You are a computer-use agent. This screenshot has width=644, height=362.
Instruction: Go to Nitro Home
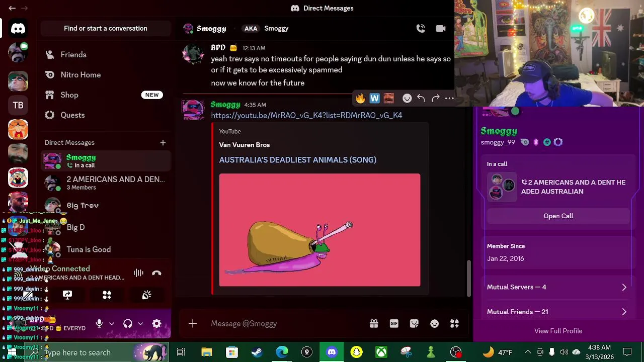pos(106,75)
